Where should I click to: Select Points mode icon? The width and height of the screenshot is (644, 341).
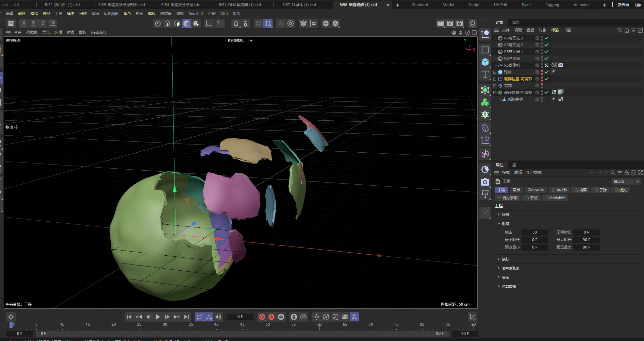click(158, 23)
